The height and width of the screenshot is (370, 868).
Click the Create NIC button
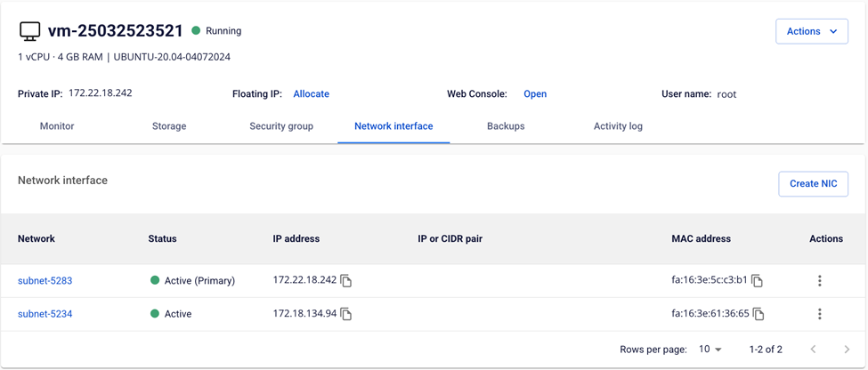pos(813,184)
